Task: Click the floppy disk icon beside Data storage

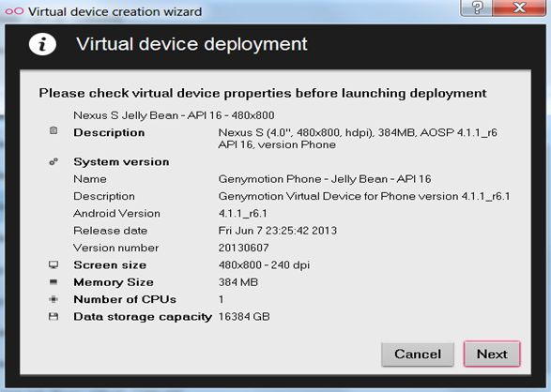Action: (54, 317)
